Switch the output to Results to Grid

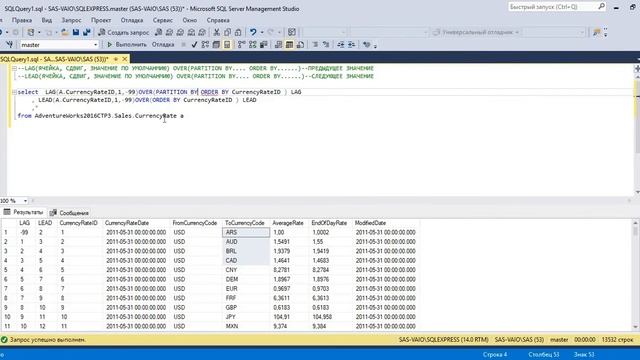(289, 45)
